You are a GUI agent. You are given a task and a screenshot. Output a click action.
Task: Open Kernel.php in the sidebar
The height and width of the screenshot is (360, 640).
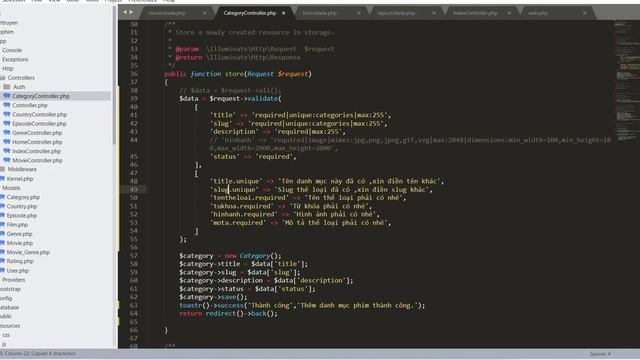tap(20, 178)
